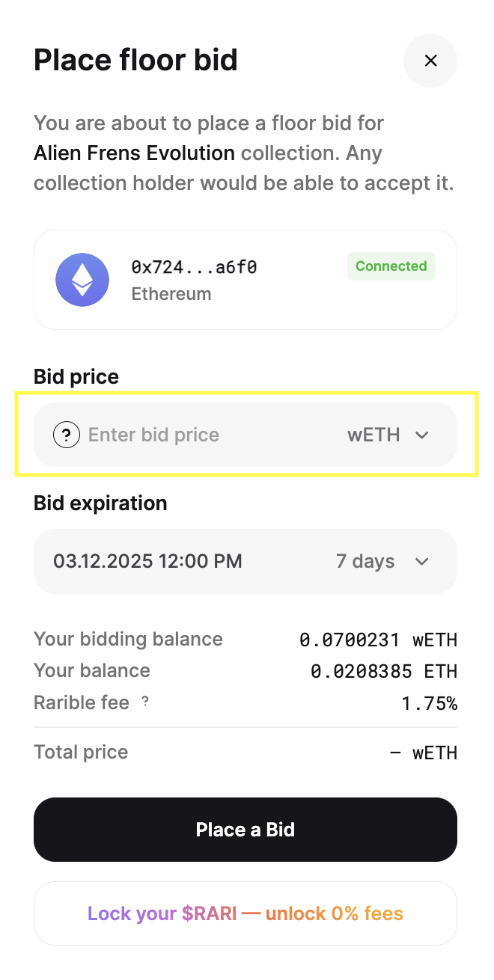Click the chevron arrow beside 7 days
This screenshot has height=980, width=494.
pyautogui.click(x=422, y=561)
